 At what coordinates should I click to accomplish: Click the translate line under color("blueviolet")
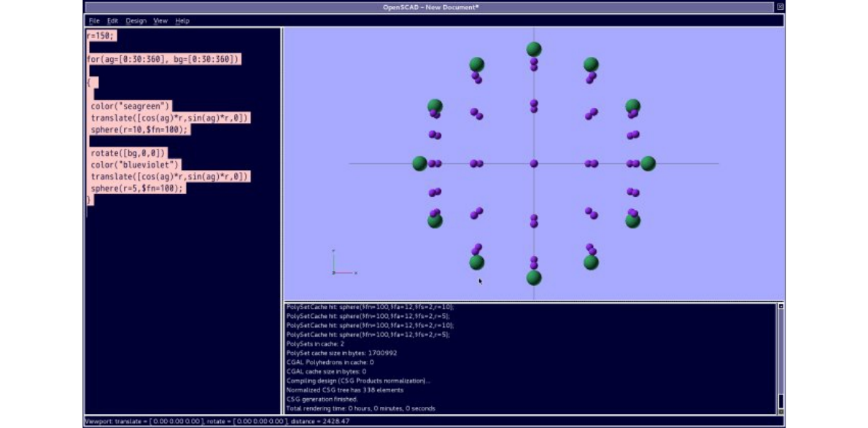(171, 176)
